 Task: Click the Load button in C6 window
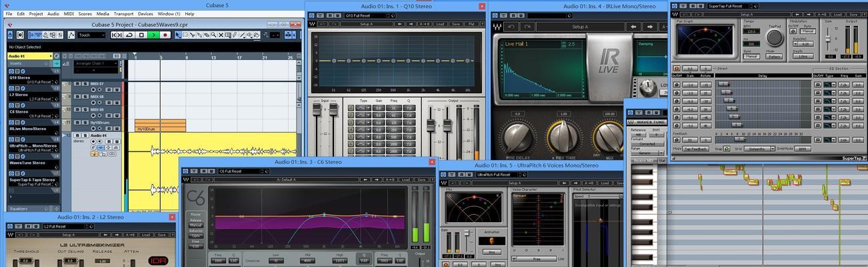(405, 180)
